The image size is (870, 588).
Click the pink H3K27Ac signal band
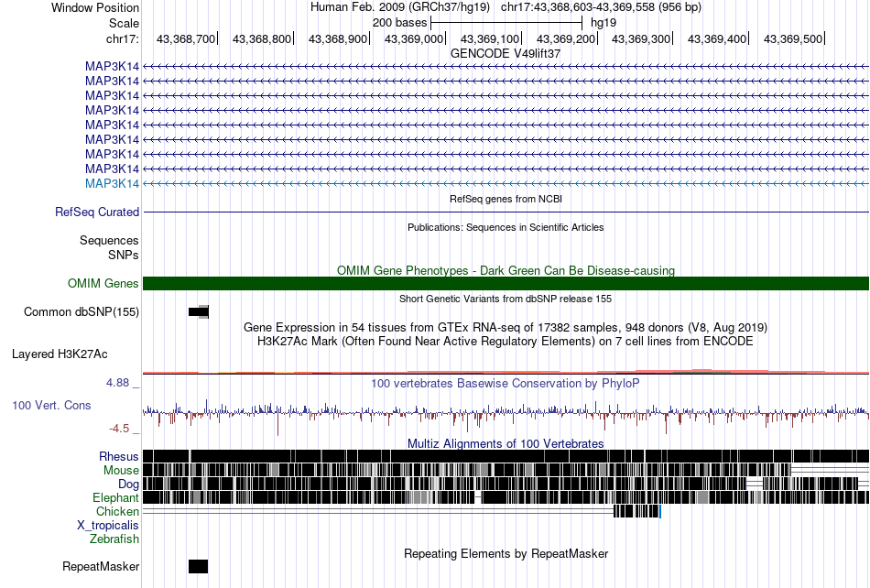(x=506, y=372)
